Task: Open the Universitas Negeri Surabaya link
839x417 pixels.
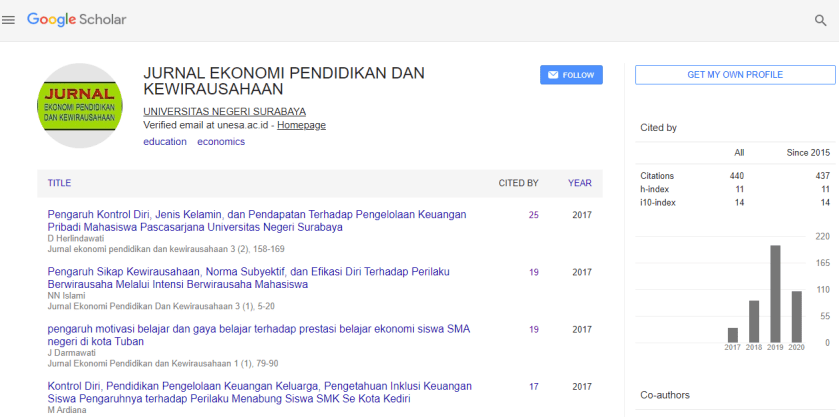Action: click(224, 111)
